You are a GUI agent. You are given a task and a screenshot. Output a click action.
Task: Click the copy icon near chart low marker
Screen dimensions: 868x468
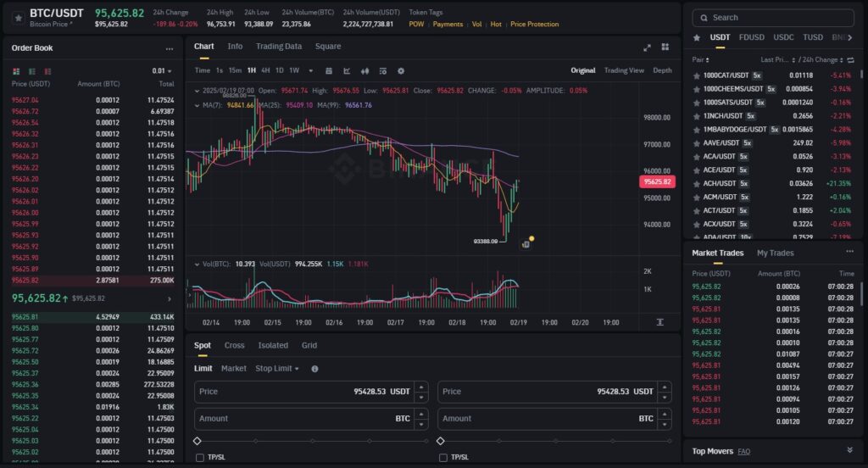point(526,244)
